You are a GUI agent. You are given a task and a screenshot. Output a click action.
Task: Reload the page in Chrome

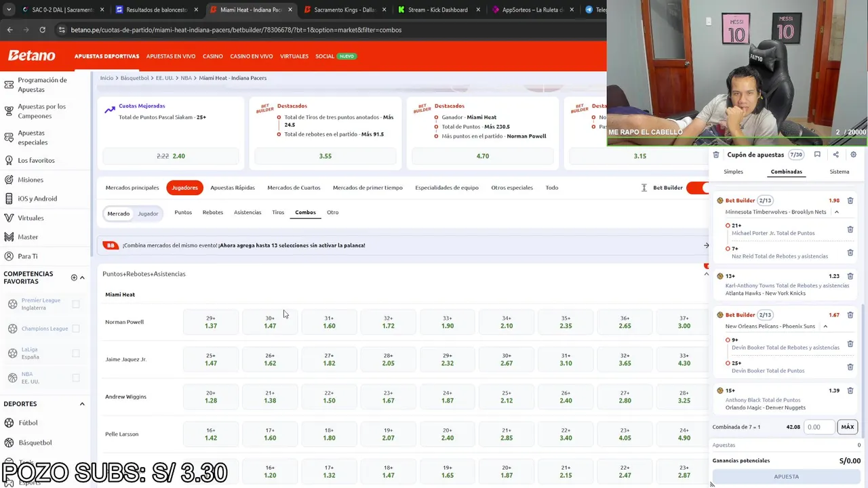(42, 30)
